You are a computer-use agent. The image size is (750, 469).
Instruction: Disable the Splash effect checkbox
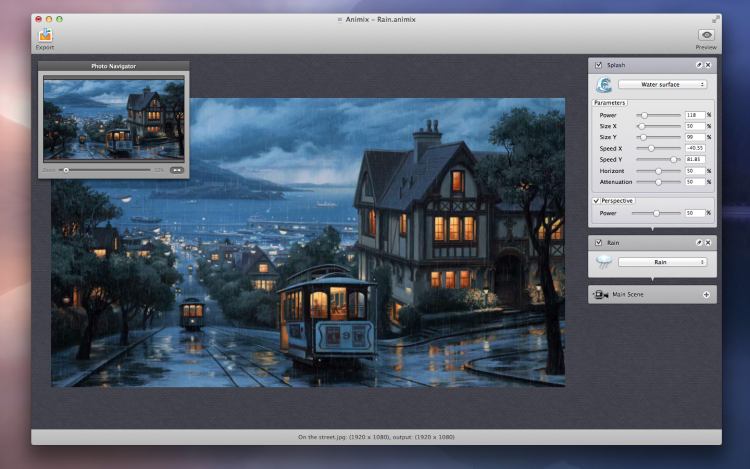[x=598, y=65]
